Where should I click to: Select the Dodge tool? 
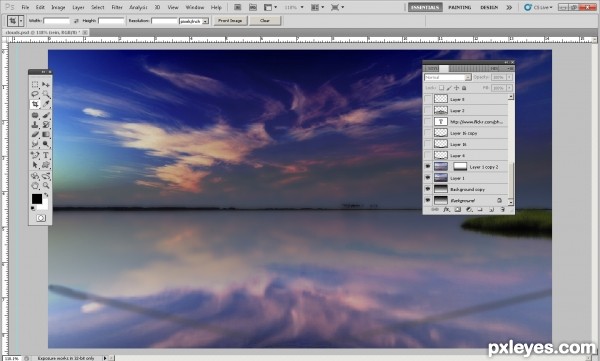coord(46,144)
